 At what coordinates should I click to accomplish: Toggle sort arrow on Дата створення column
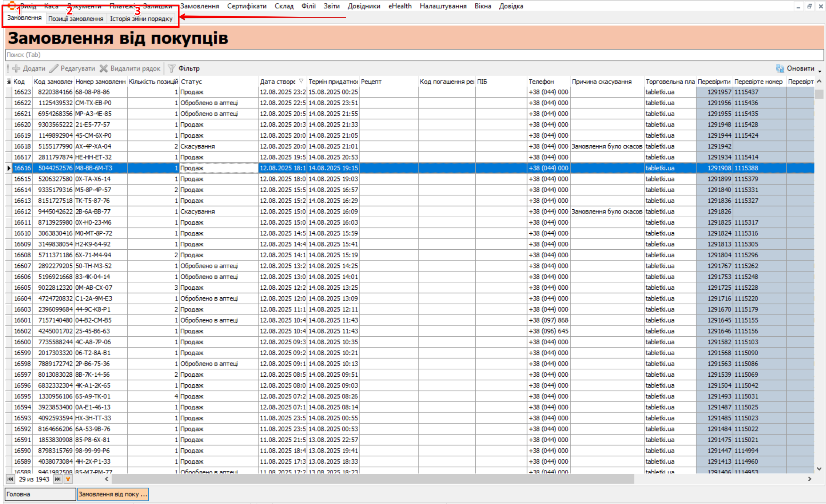click(301, 81)
